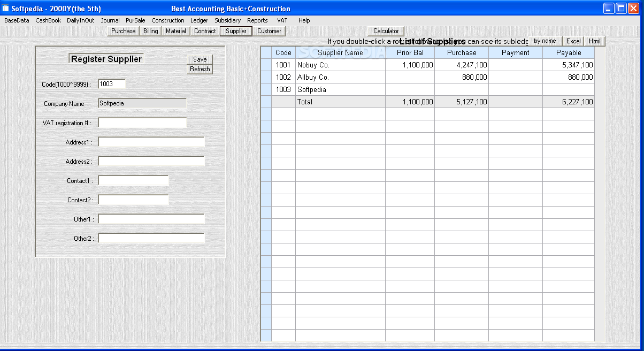
Task: Maximize the application window
Action: (621, 8)
